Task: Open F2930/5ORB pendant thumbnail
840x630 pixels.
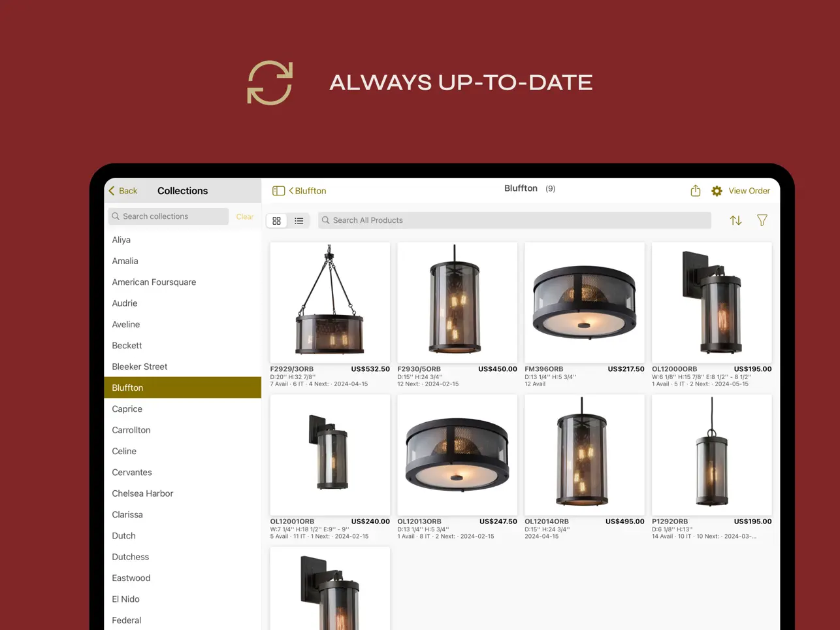Action: 457,303
